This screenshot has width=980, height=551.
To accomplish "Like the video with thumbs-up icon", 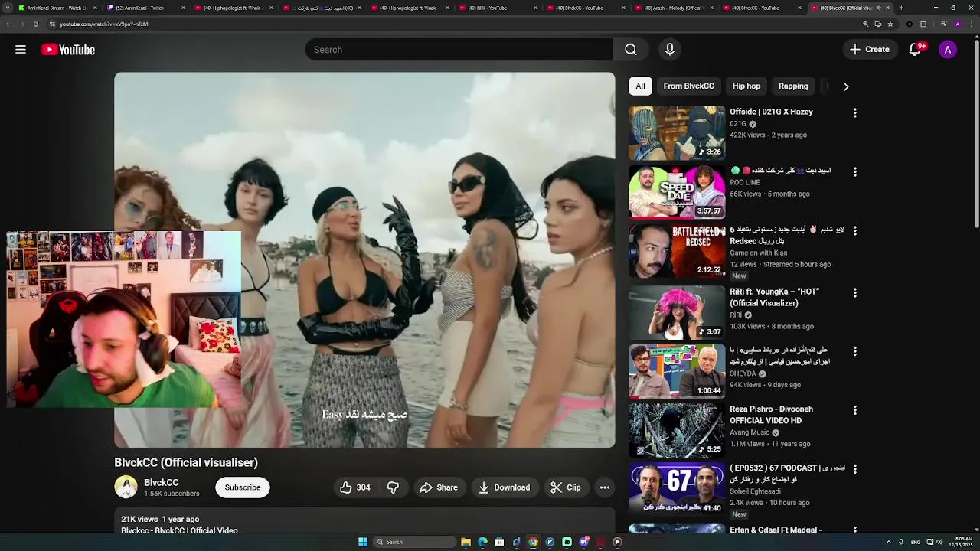I will click(354, 487).
